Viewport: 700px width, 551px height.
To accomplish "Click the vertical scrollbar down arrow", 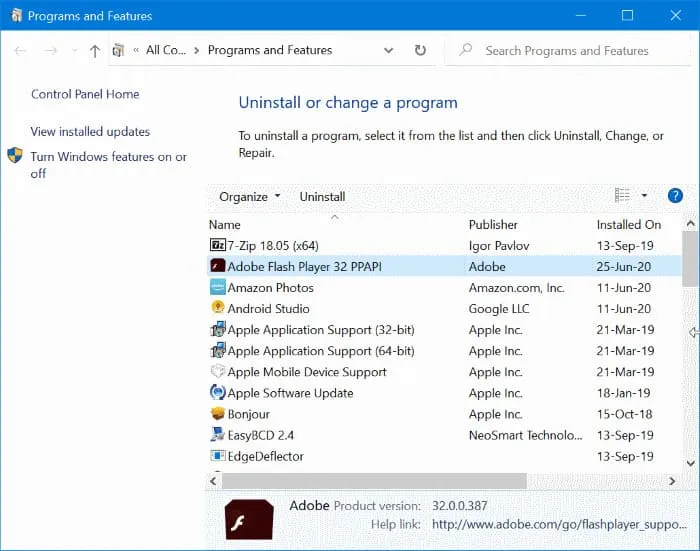I will (691, 463).
